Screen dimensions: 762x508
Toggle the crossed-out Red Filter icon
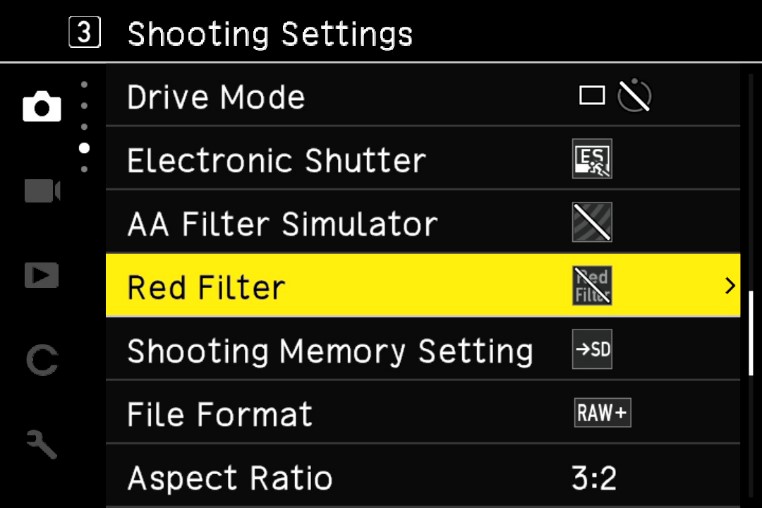(592, 285)
